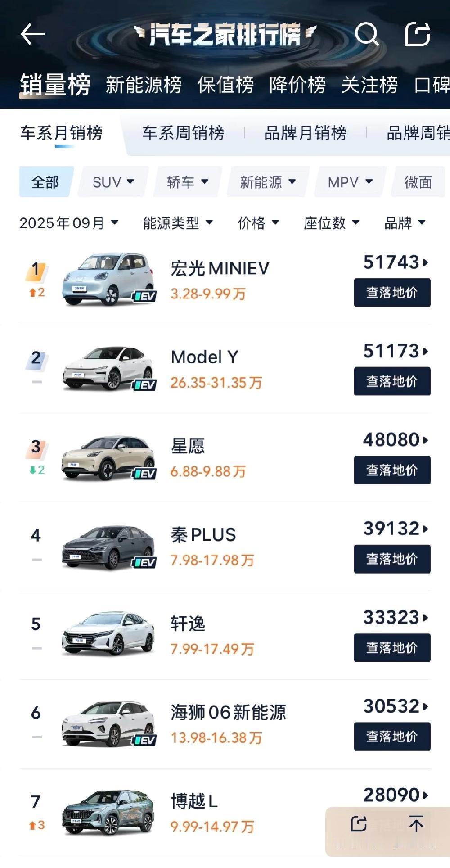Open search with the magnifier icon

367,34
